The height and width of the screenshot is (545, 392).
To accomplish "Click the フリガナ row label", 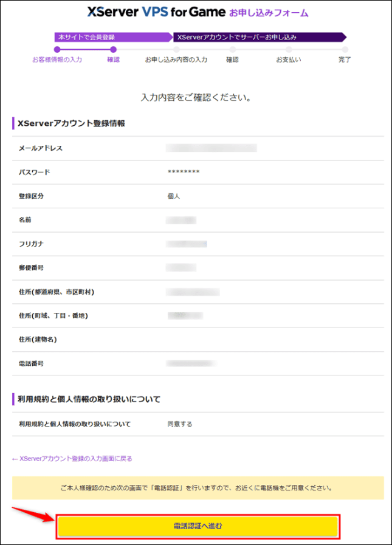I will click(32, 244).
